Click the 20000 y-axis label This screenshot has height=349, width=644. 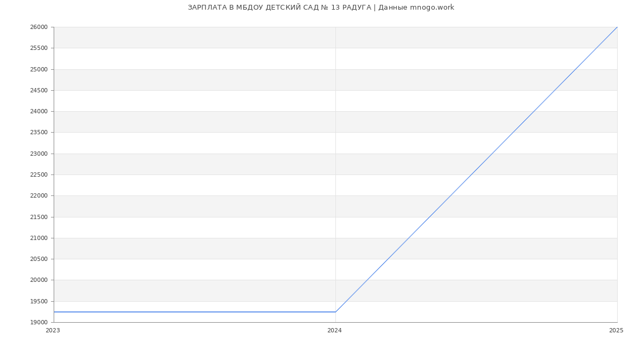tap(39, 280)
